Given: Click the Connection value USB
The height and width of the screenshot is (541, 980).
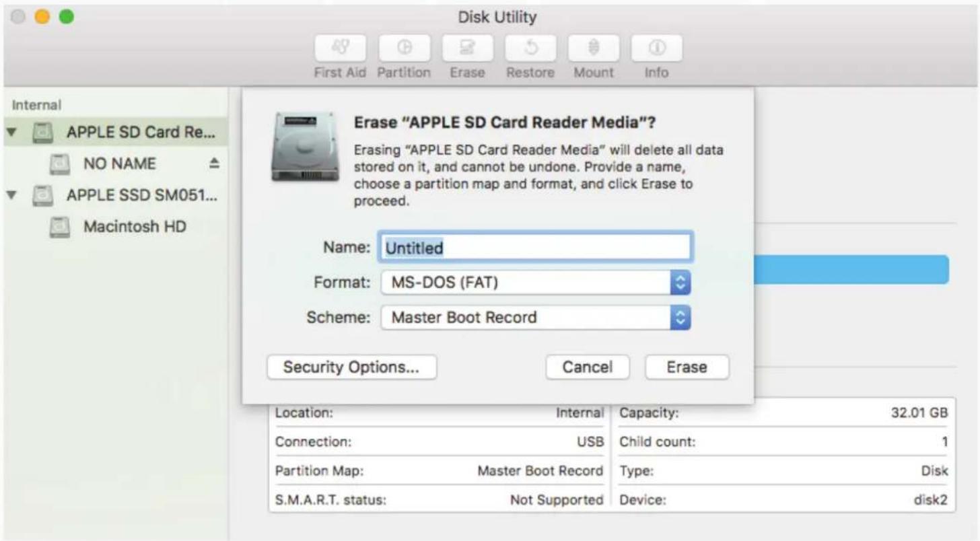Looking at the screenshot, I should [590, 443].
